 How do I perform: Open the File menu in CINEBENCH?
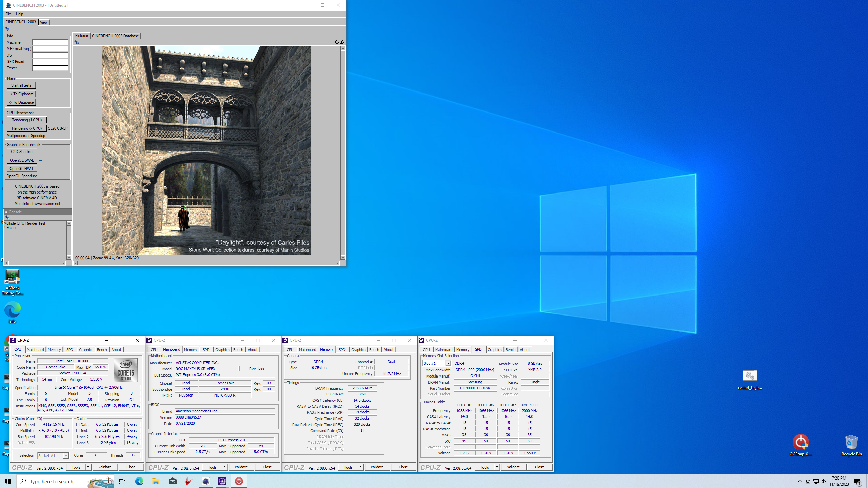8,14
